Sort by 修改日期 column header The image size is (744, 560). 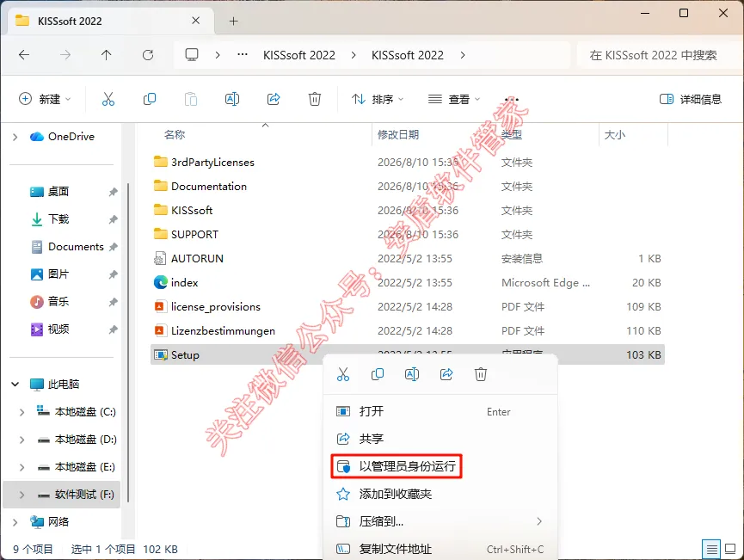coord(397,135)
